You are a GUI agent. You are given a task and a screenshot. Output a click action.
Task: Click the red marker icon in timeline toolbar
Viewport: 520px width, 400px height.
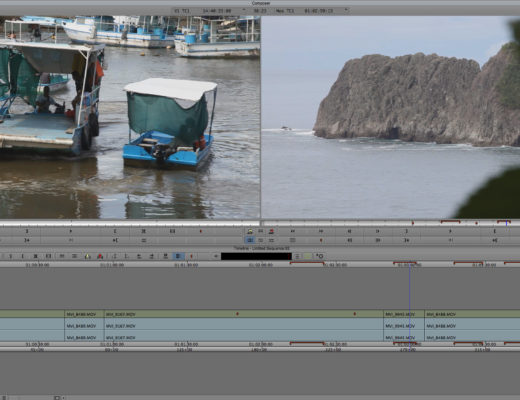[191, 256]
